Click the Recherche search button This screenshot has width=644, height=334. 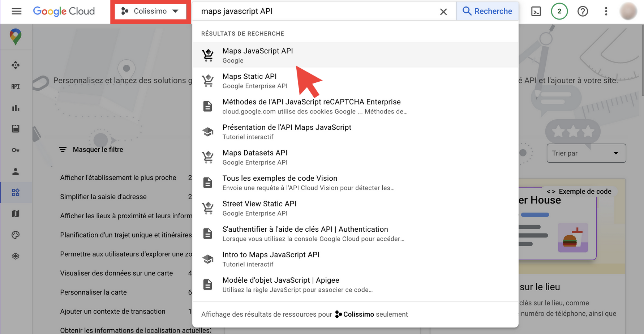(x=487, y=11)
